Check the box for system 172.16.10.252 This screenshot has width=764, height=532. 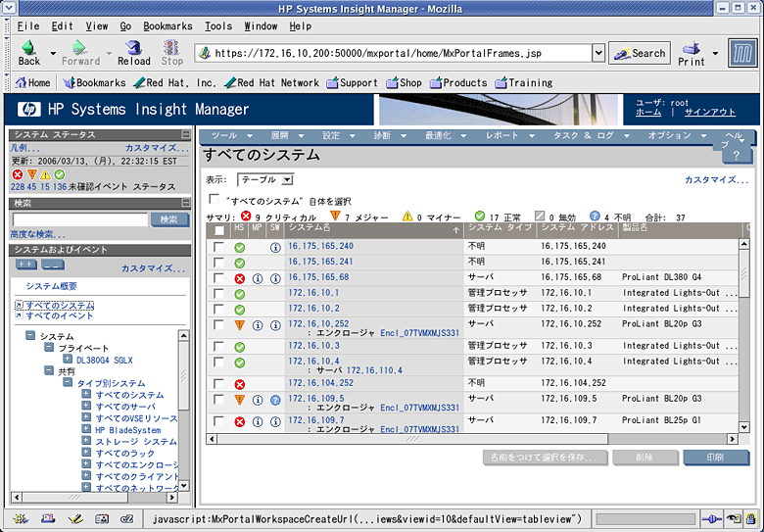click(218, 325)
